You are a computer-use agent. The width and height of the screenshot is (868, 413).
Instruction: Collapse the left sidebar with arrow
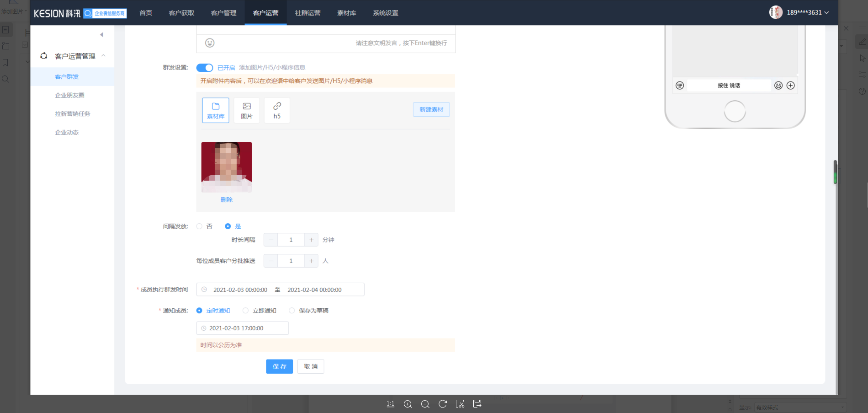(x=101, y=35)
